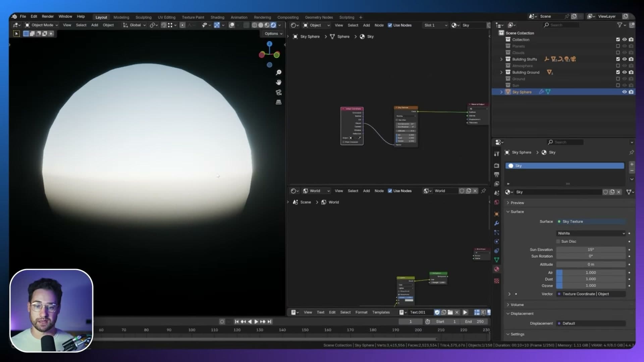Open the View Layer properties tab
Screen dimensions: 644x362
[497, 184]
